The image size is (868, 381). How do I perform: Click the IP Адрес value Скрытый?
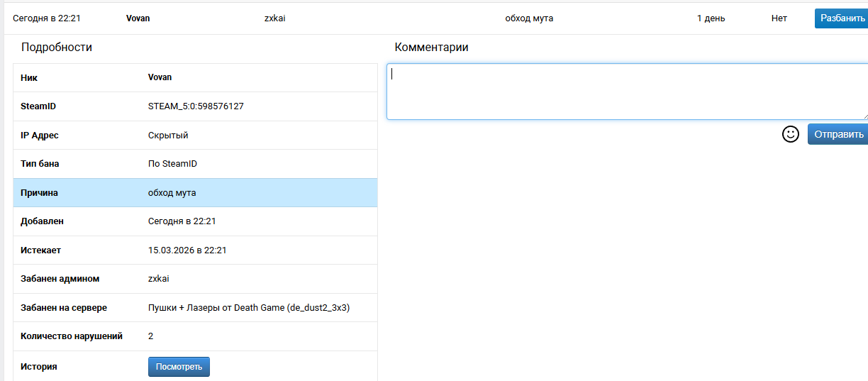(168, 136)
